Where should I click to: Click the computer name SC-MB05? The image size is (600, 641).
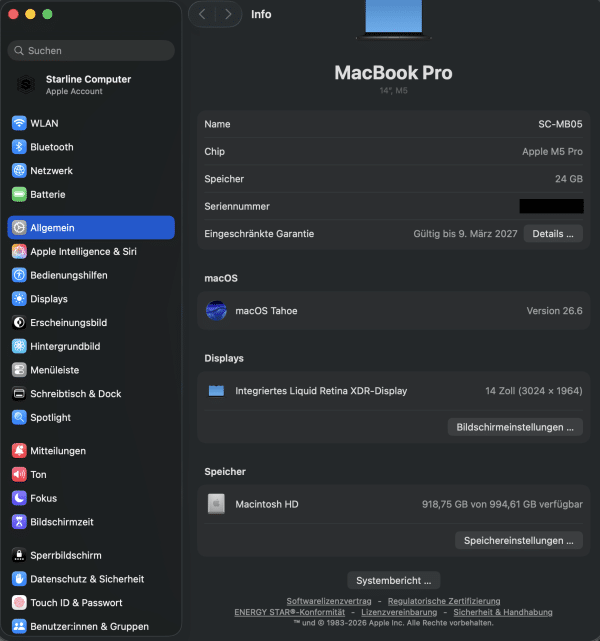pyautogui.click(x=560, y=124)
